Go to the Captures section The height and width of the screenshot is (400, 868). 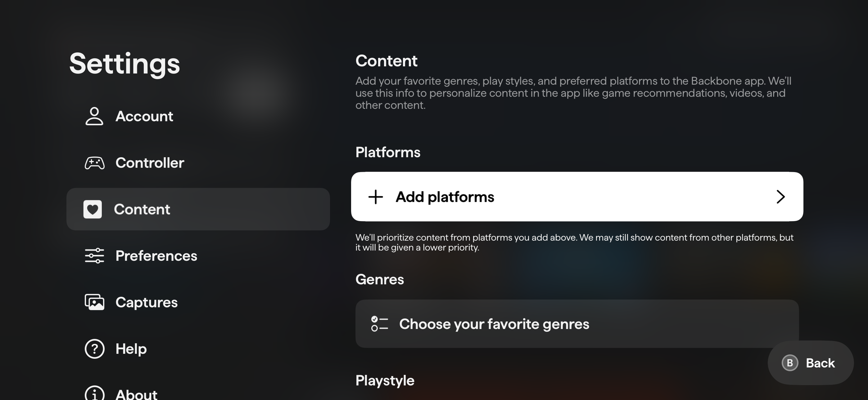point(146,302)
